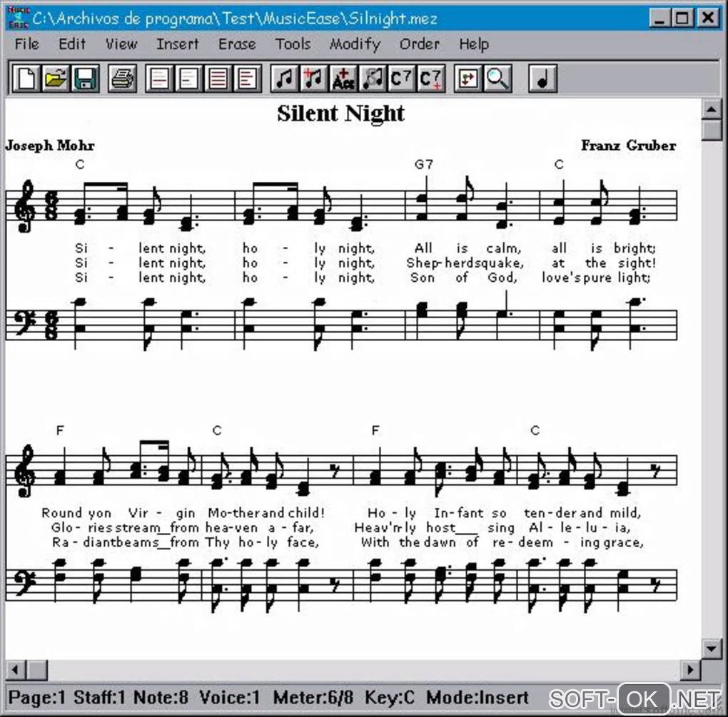728x717 pixels.
Task: Click the first F chord symbol, second system
Action: (60, 431)
